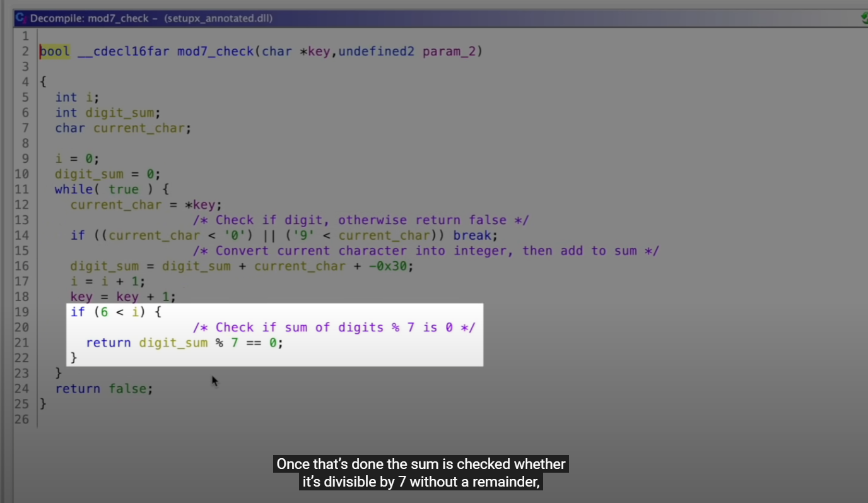
Task: Click the 'Check if sum of digits' comment
Action: pos(334,328)
